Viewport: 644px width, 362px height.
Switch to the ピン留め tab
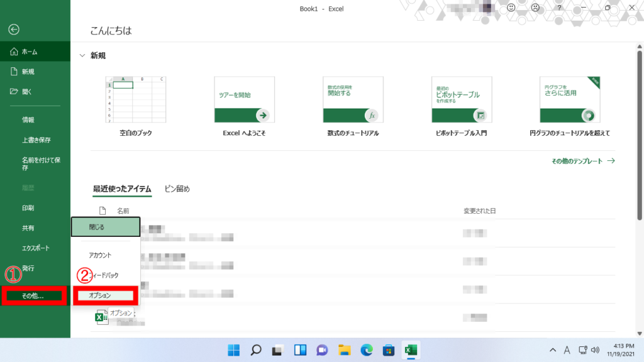coord(177,189)
